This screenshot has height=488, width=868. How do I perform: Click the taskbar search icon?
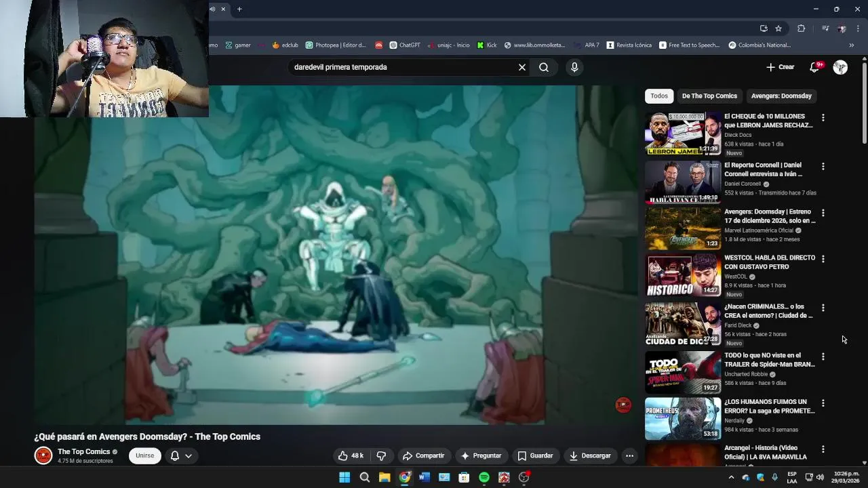pyautogui.click(x=365, y=477)
